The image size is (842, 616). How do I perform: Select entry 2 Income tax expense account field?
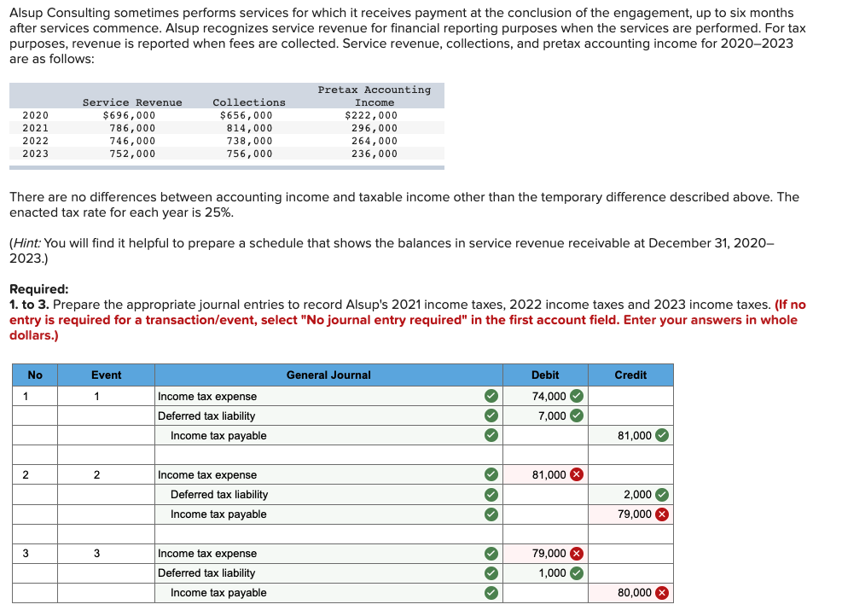(x=328, y=474)
